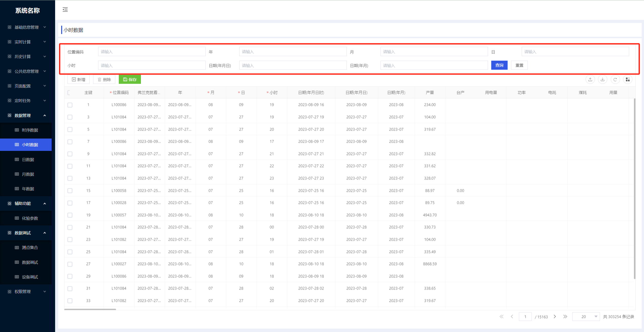
Task: Click the grid icon beside 页面配置
Action: point(10,86)
